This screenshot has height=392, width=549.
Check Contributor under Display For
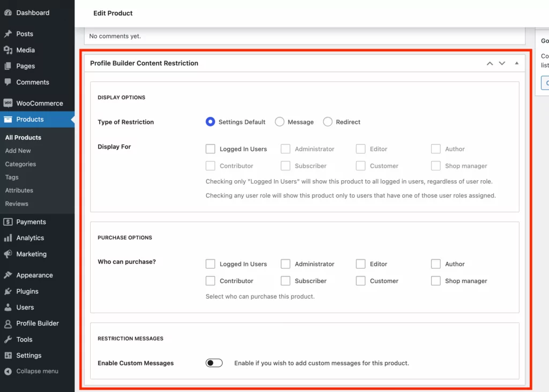click(x=210, y=166)
